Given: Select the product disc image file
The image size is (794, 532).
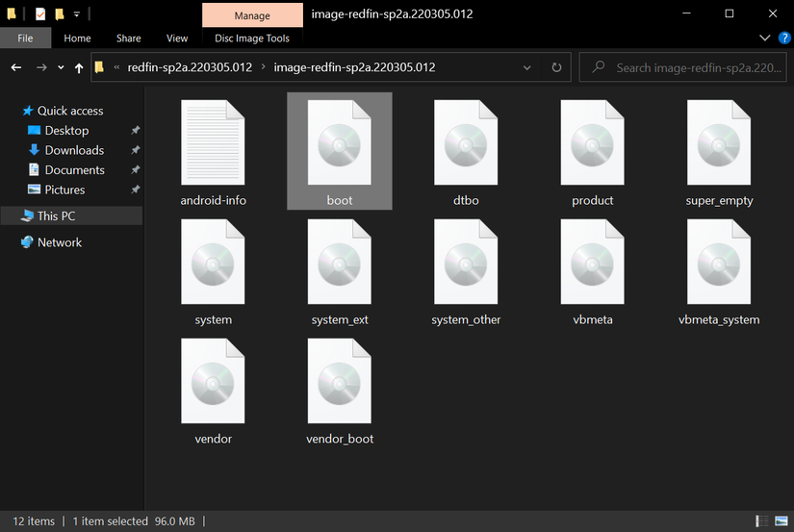Looking at the screenshot, I should 593,142.
